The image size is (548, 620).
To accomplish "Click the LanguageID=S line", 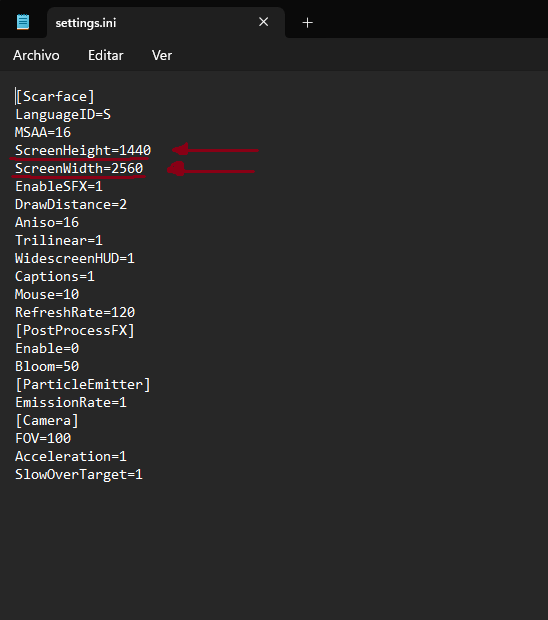I will 63,115.
